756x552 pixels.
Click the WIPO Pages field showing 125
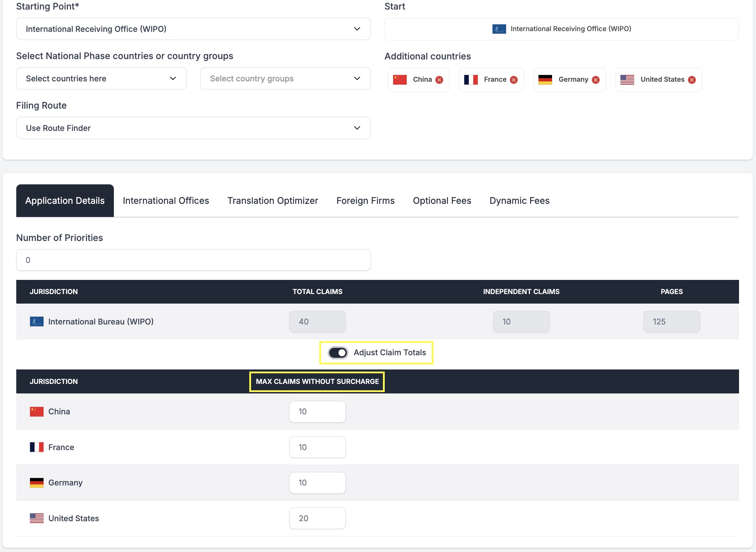coord(671,321)
